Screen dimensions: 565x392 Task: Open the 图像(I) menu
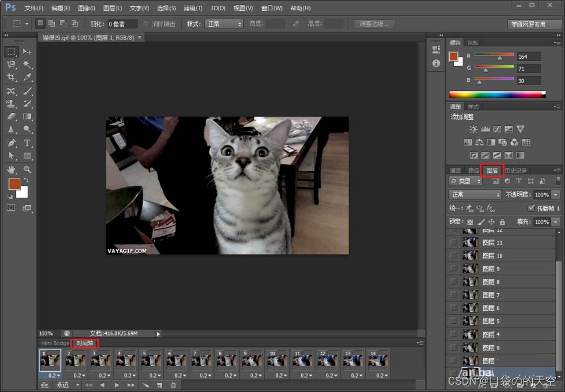[86, 8]
